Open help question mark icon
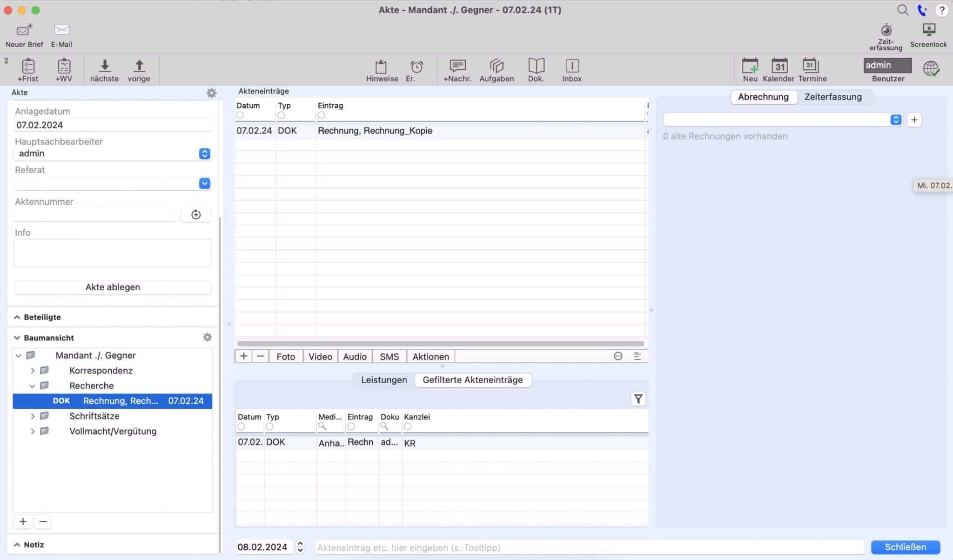953x560 pixels. (942, 10)
